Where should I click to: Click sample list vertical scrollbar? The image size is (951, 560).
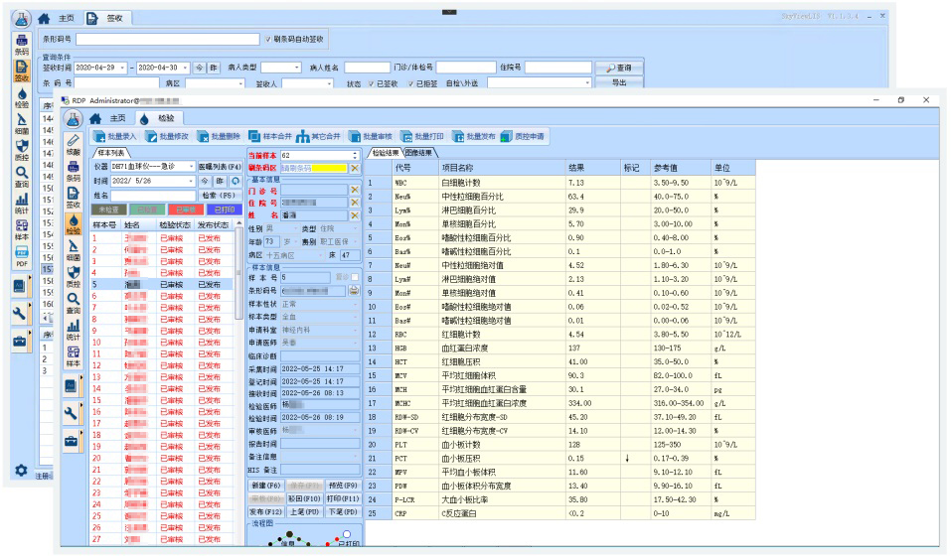(238, 273)
